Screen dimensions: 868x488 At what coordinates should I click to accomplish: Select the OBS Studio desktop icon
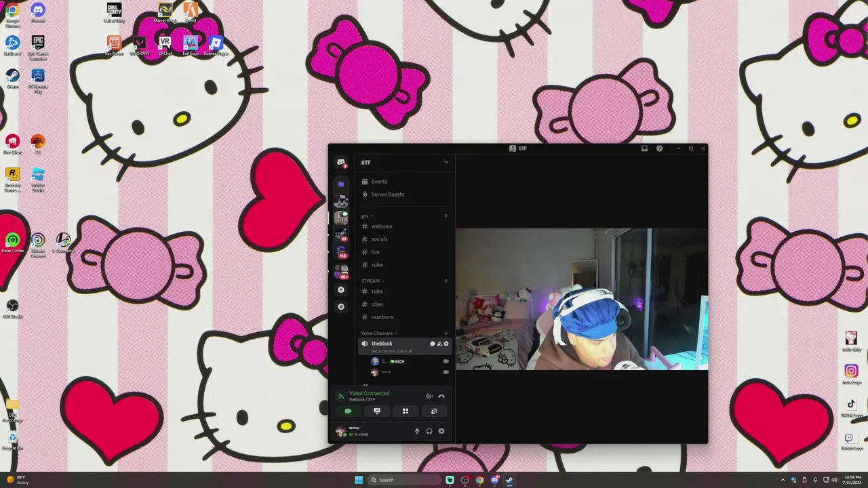12,308
